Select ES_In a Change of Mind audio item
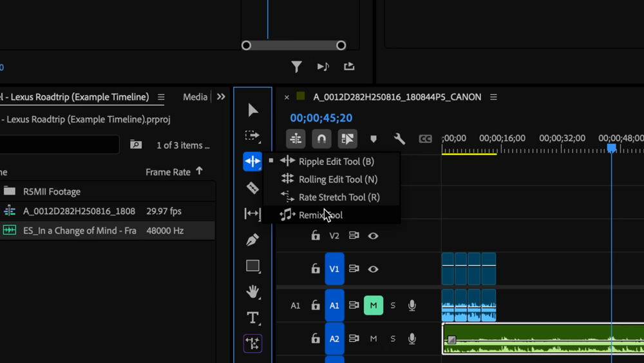The width and height of the screenshot is (644, 363). click(x=80, y=231)
